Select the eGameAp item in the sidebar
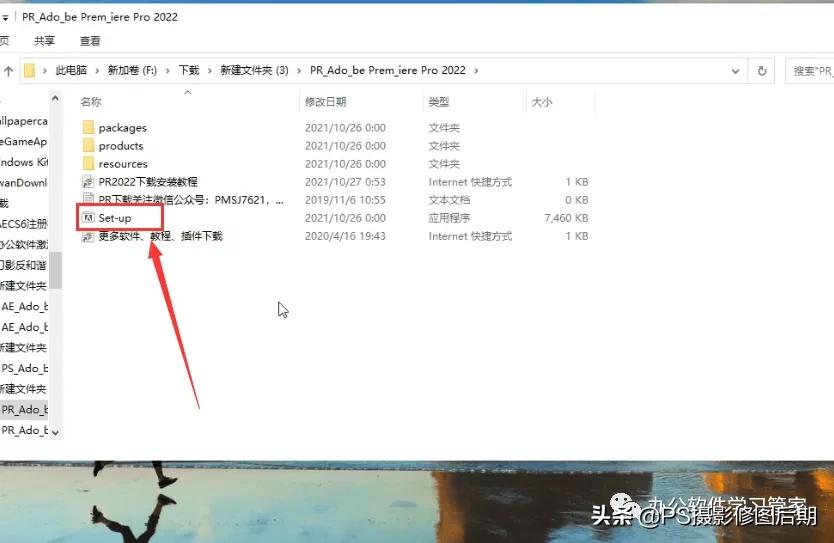Viewport: 834px width, 543px height. [x=24, y=141]
